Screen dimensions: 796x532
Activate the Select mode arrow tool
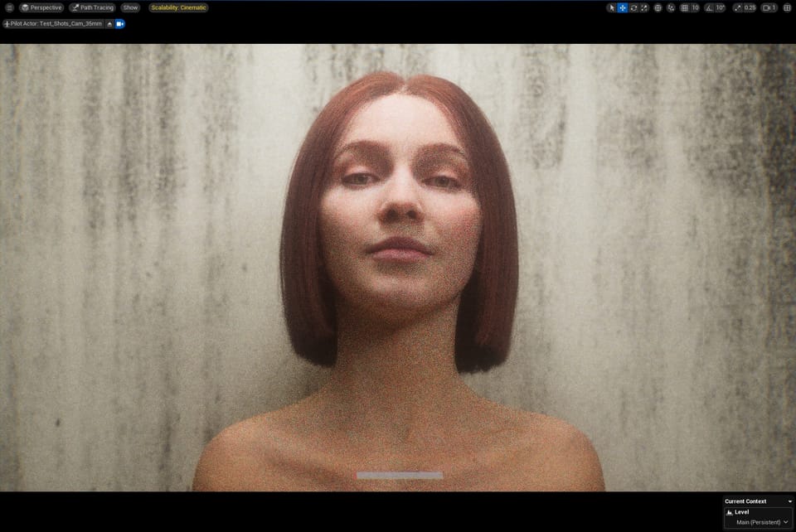click(x=612, y=7)
